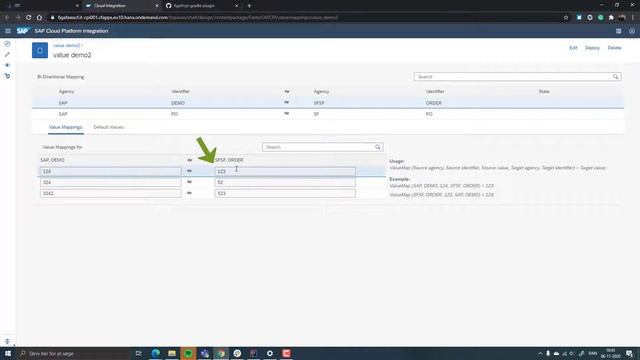The image size is (640, 360).
Task: Show hidden system tray icons chevron
Action: click(x=540, y=353)
